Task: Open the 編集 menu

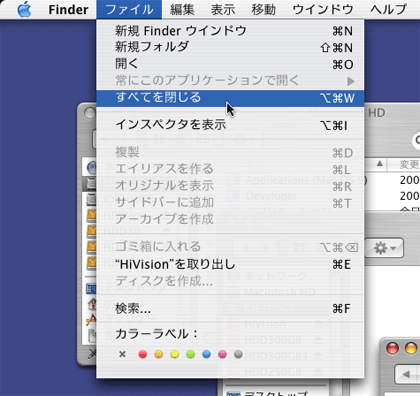Action: [x=182, y=9]
